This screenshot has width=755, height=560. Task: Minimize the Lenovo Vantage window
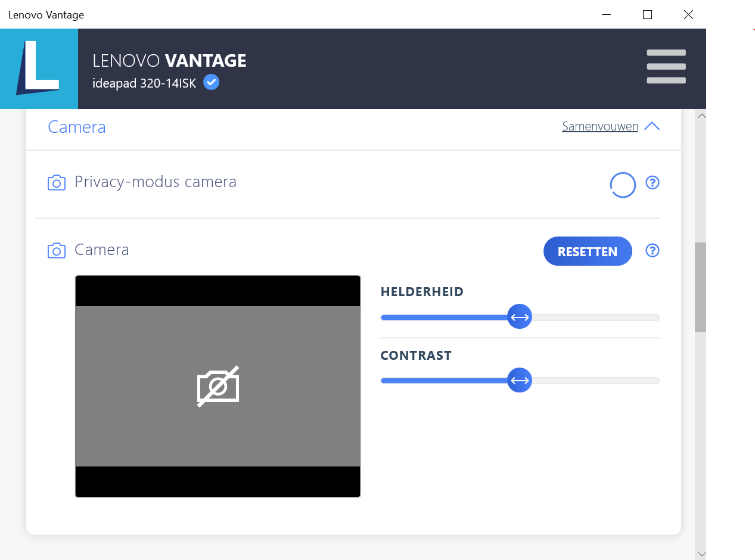click(x=607, y=14)
